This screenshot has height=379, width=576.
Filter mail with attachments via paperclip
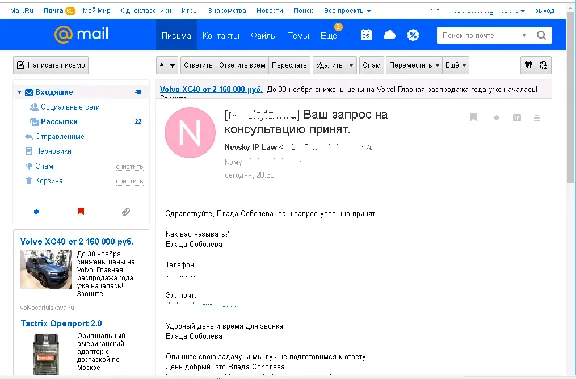(126, 212)
